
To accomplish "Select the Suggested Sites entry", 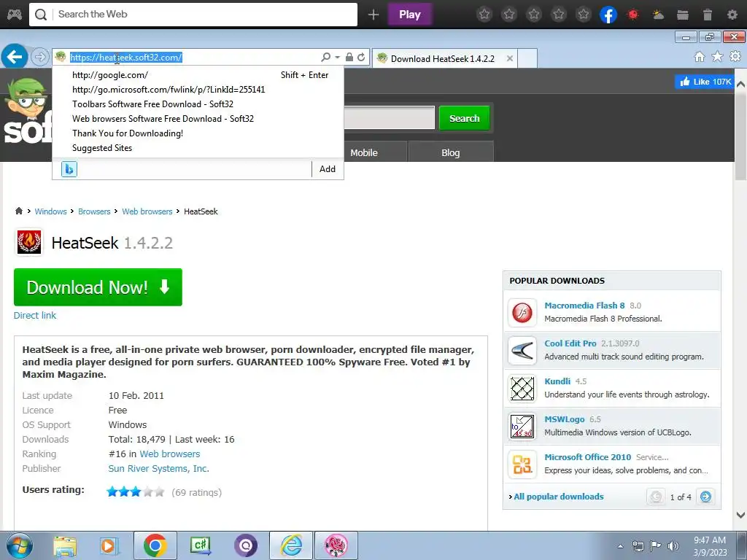I will [x=198, y=147].
